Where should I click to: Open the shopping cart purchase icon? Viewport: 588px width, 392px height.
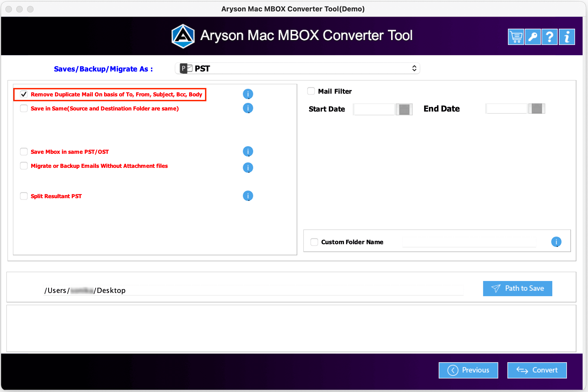516,37
